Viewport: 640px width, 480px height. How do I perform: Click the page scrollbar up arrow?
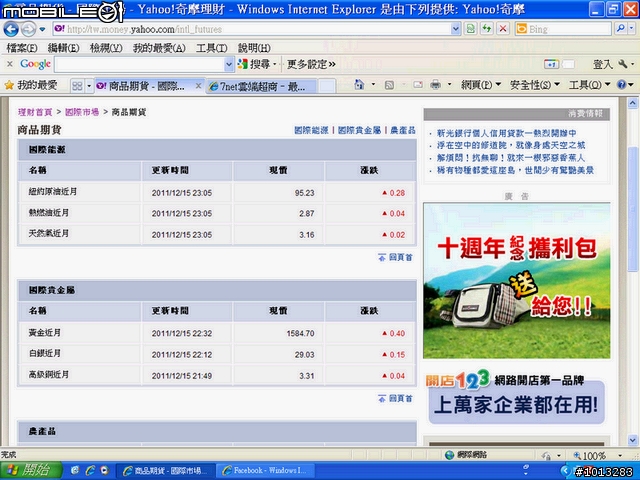coord(633,103)
